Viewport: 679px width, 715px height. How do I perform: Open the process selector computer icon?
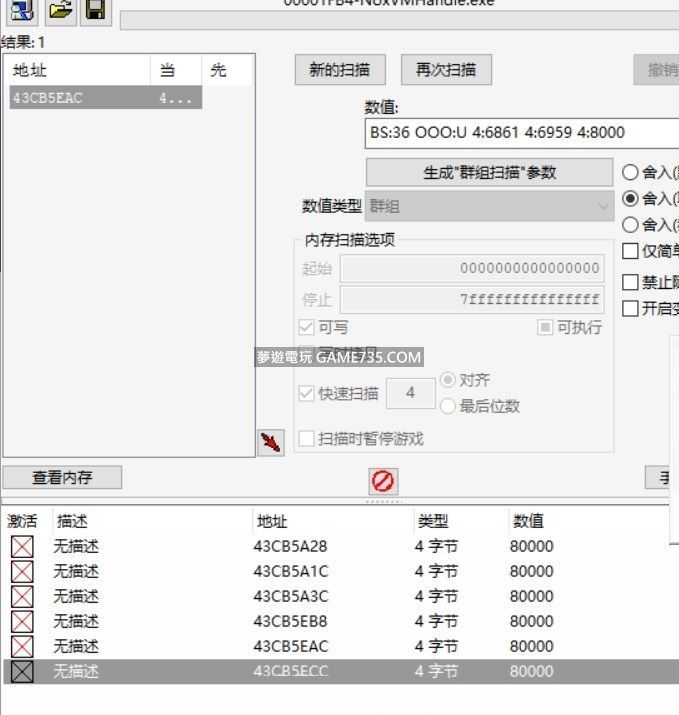pyautogui.click(x=21, y=10)
